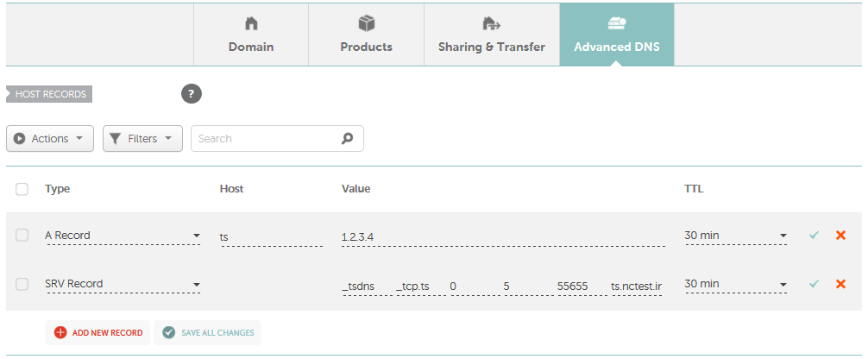Click the house icon on the Domain tab

251,23
